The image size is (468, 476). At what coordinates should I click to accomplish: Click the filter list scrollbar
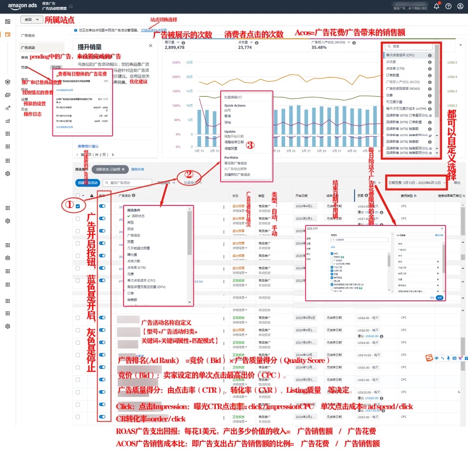click(x=189, y=233)
